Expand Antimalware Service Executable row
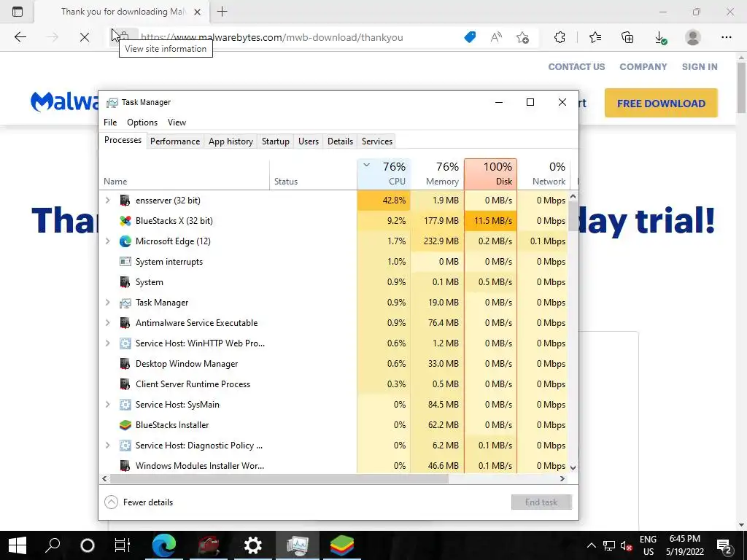Image resolution: width=747 pixels, height=560 pixels. click(x=108, y=323)
